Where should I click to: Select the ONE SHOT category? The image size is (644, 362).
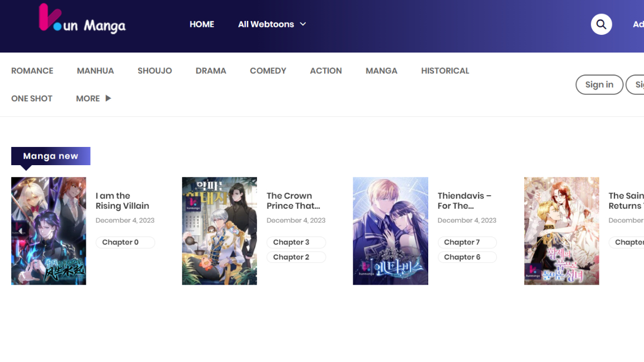tap(32, 99)
